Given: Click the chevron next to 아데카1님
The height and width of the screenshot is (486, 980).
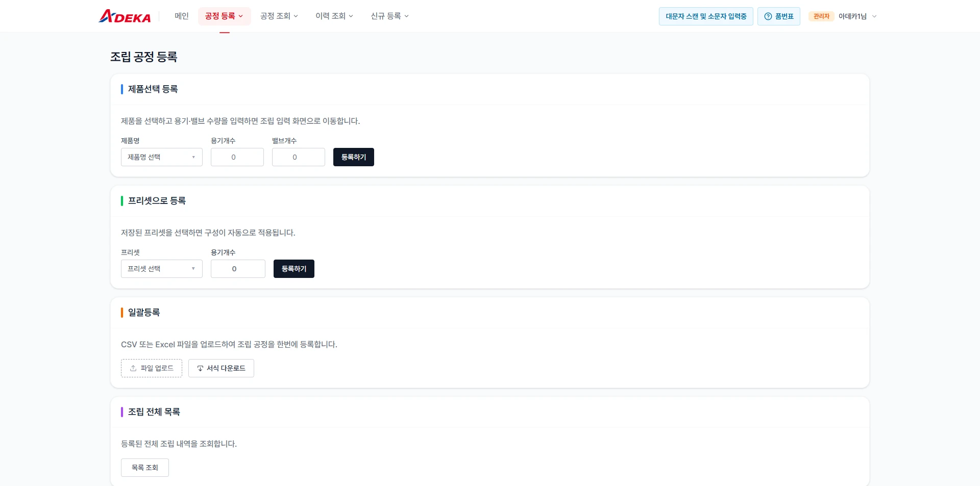Looking at the screenshot, I should [x=874, y=16].
